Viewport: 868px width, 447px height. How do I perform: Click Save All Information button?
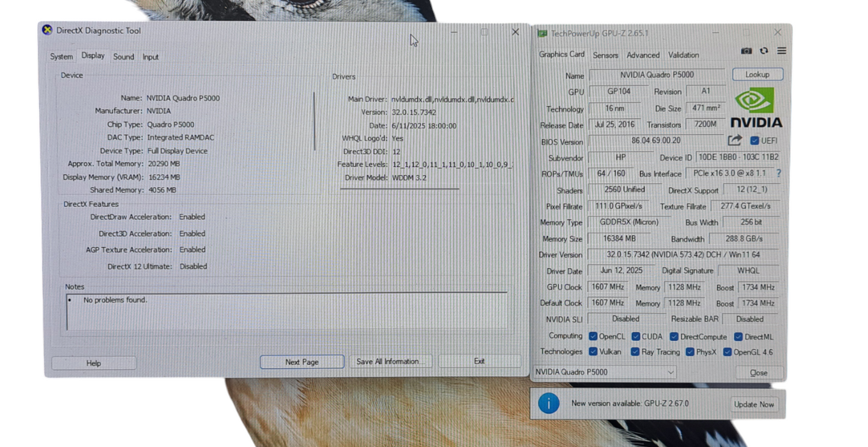coord(390,361)
